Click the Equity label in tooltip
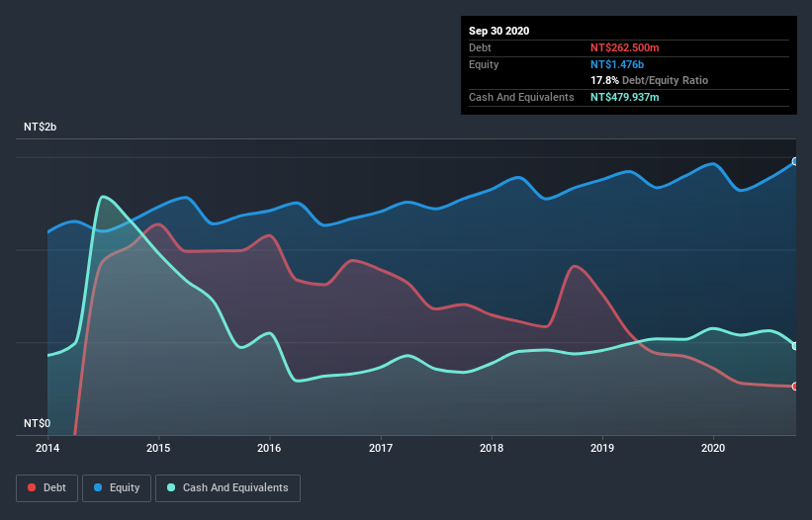 click(x=484, y=64)
